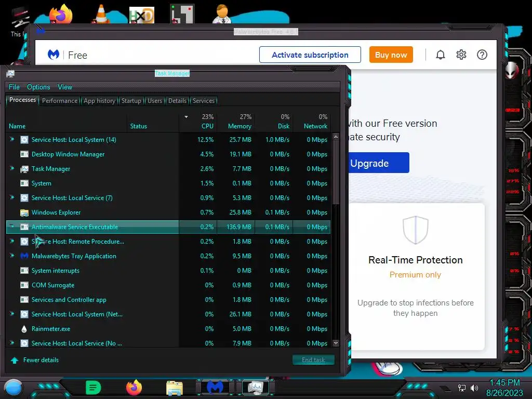
Task: Click the Malwarebytes logo next to Free
Action: click(x=54, y=55)
